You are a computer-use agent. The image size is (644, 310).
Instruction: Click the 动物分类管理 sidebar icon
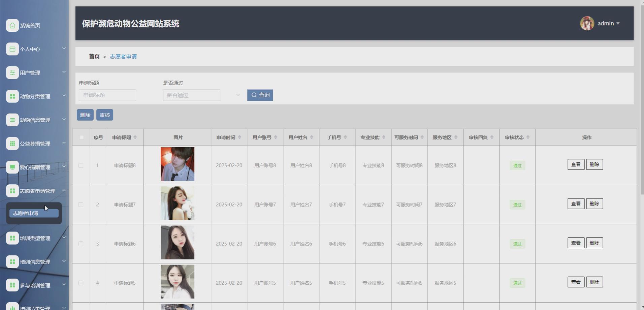click(12, 96)
